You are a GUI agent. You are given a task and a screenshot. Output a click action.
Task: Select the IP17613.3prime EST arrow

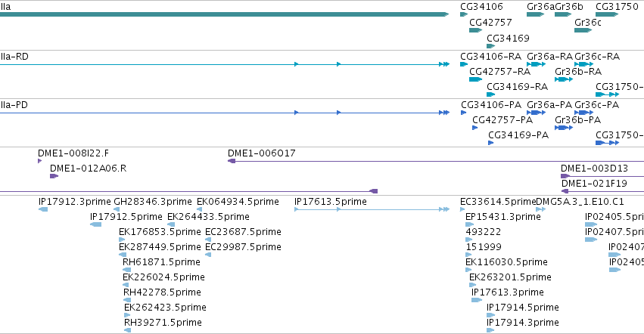[477, 300]
